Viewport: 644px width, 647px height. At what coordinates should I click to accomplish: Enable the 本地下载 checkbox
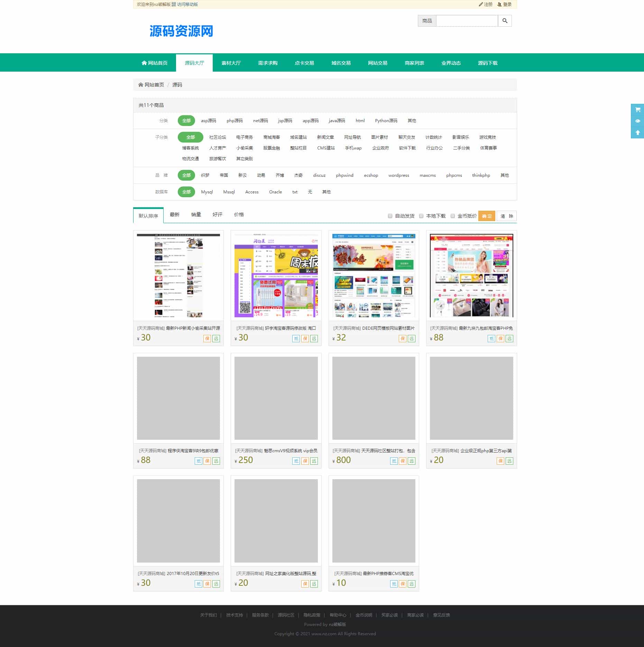pos(421,216)
